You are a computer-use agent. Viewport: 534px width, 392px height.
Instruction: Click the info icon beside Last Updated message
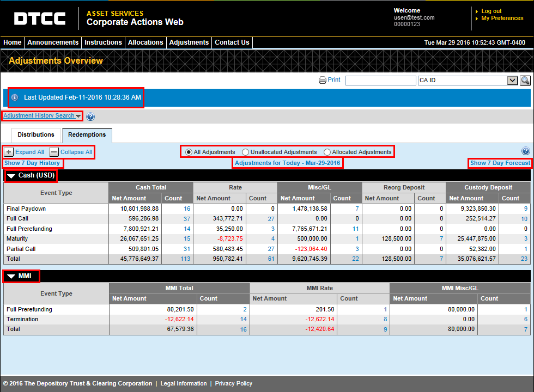pos(14,97)
